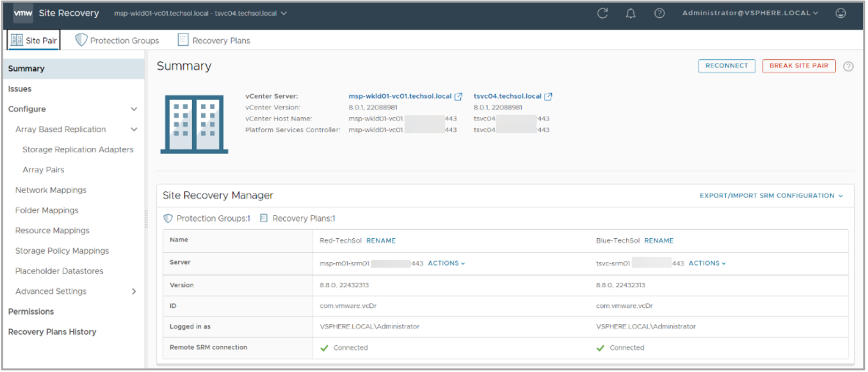Click Blue-TechSol VSPHERE.LOCAL\Administrator value
The height and width of the screenshot is (372, 868).
pyautogui.click(x=645, y=327)
